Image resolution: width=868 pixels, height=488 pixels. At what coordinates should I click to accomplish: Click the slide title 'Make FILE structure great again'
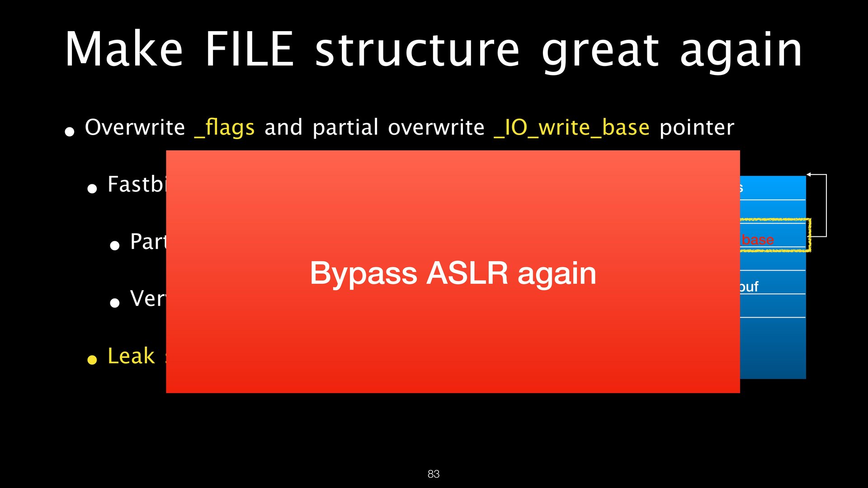[x=433, y=50]
